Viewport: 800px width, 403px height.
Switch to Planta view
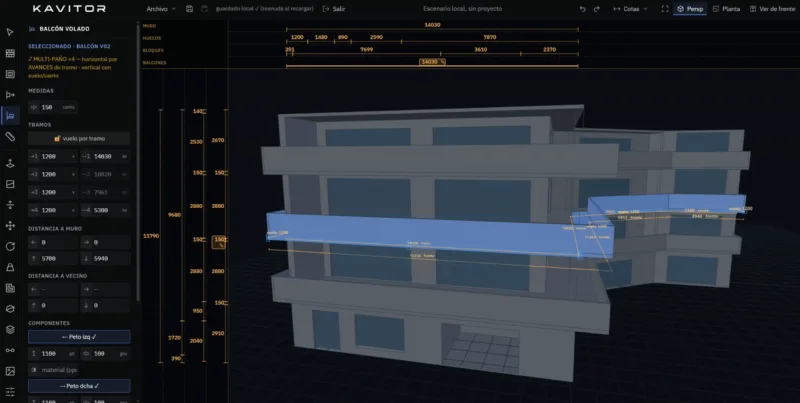pos(726,9)
